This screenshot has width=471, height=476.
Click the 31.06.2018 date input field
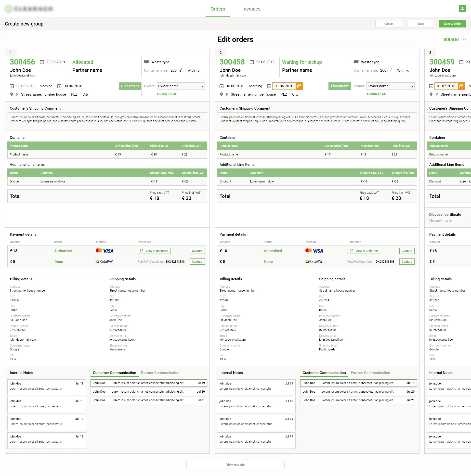click(x=284, y=86)
